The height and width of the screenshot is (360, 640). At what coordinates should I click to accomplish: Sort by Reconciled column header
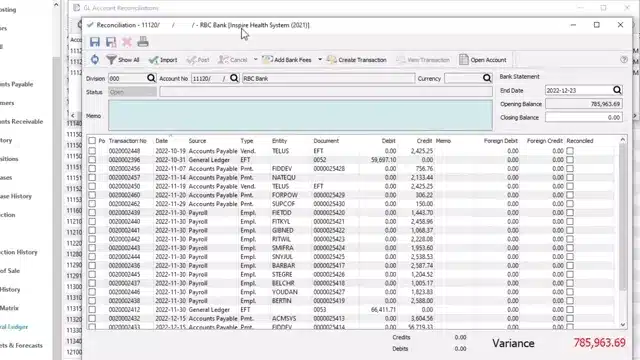pyautogui.click(x=580, y=141)
